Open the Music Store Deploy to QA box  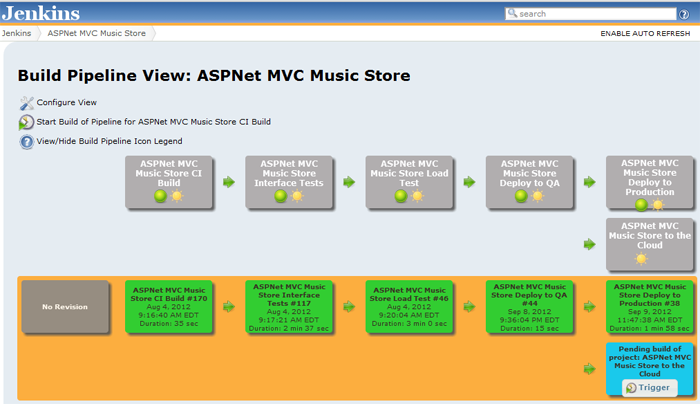529,182
